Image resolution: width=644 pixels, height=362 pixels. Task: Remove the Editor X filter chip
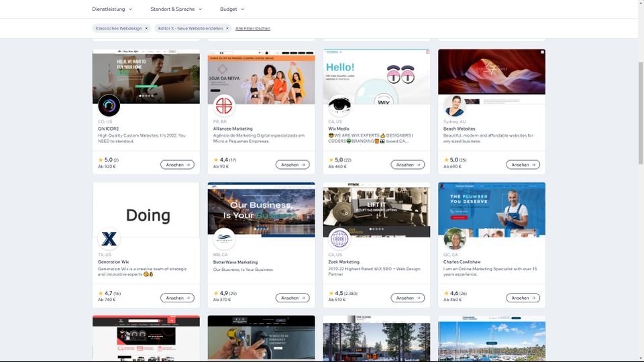[227, 28]
